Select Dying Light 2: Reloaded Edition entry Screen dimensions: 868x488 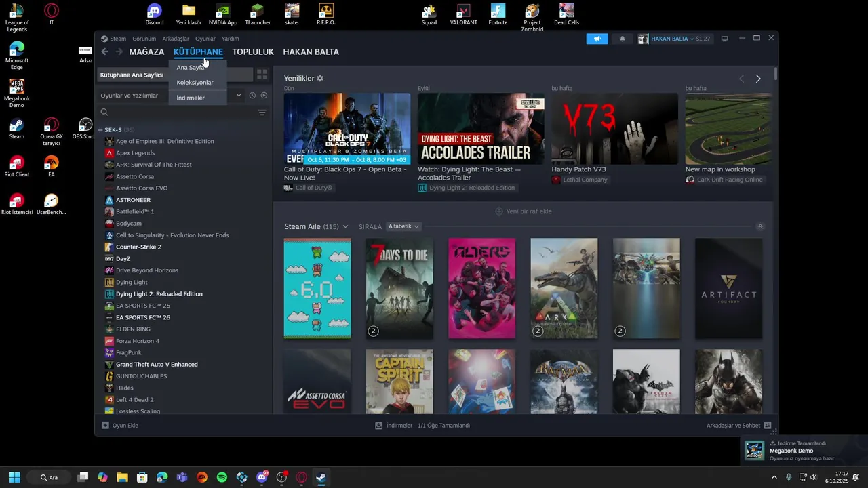pos(159,294)
